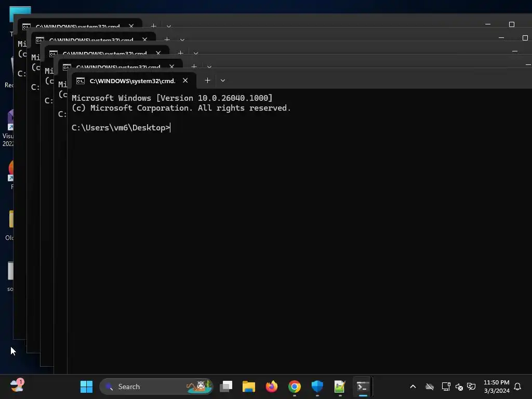Click the Microsoft Windows version text line
The width and height of the screenshot is (532, 399).
pos(172,98)
